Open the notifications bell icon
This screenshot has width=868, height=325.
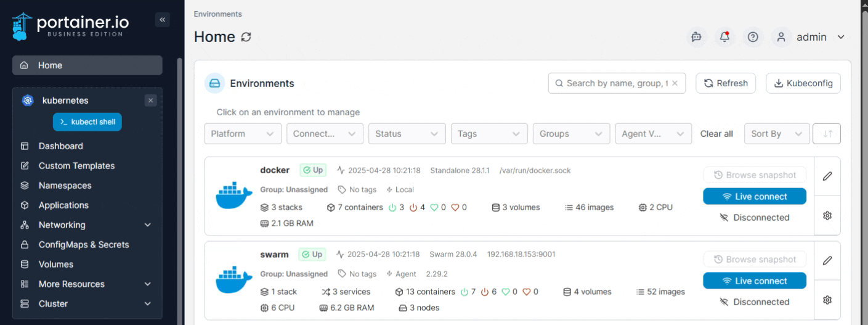pyautogui.click(x=724, y=37)
